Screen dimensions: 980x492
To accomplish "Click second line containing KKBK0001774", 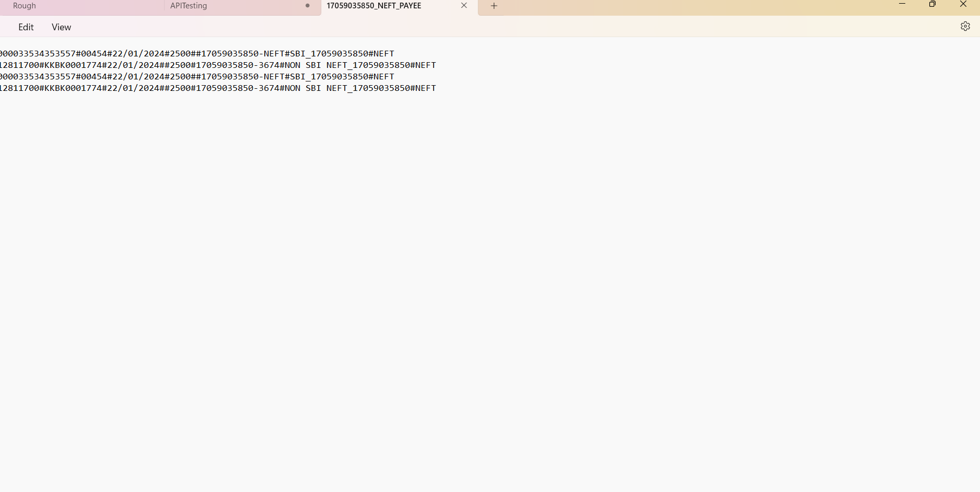I will tap(218, 65).
